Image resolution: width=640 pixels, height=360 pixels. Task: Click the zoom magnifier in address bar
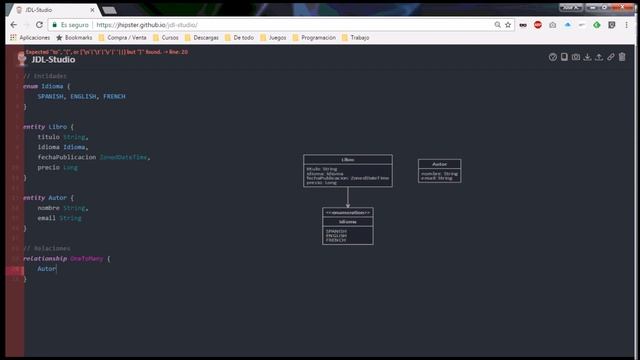498,25
